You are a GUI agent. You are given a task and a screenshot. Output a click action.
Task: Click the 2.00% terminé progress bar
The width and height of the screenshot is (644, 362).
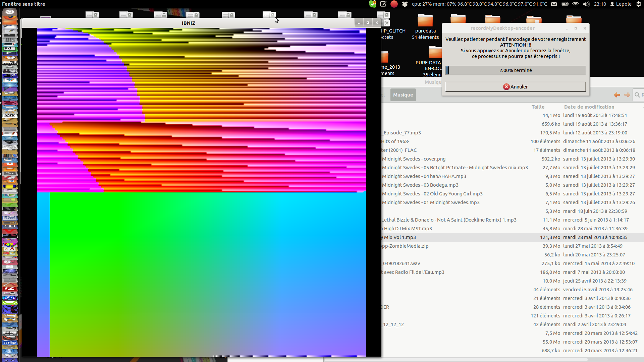tap(516, 70)
